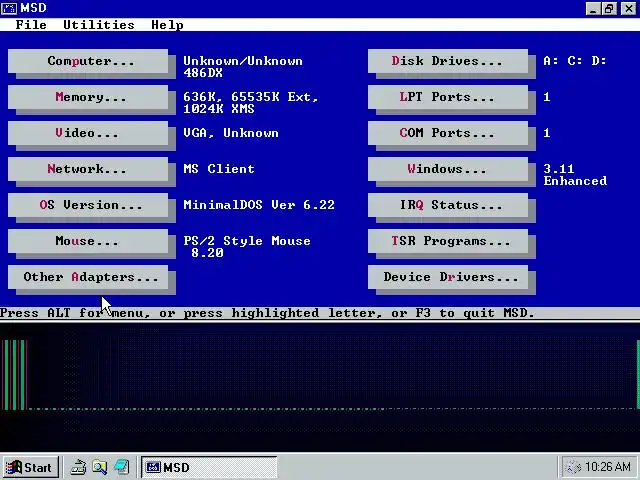Viewport: 640px width, 480px height.
Task: Click the 10:26 AM clock
Action: point(608,467)
